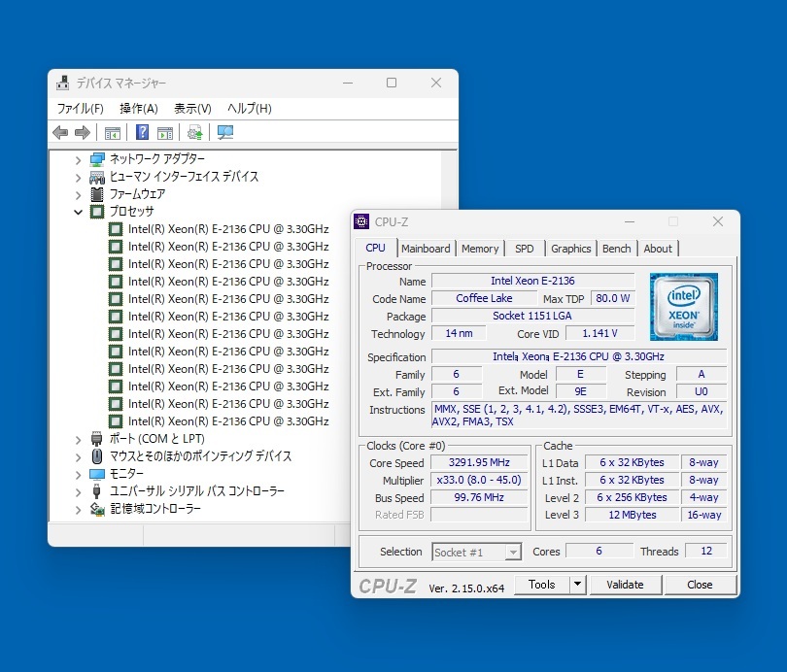This screenshot has height=672, width=787.
Task: Click the back arrow in Device Manager toolbar
Action: point(60,132)
